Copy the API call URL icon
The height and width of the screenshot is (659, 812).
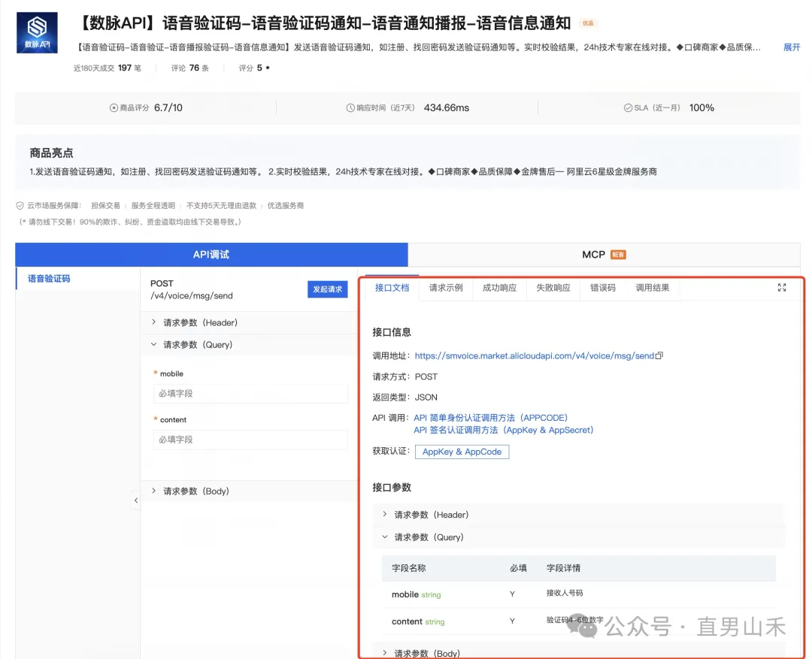coord(659,355)
